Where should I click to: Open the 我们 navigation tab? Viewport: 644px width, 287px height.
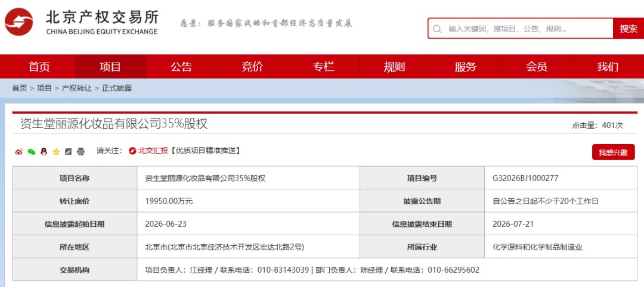tap(608, 67)
